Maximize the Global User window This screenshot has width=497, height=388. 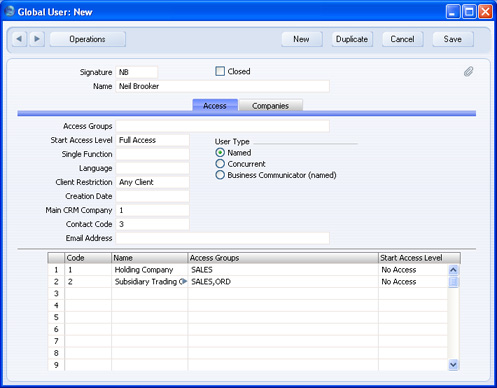[469, 12]
